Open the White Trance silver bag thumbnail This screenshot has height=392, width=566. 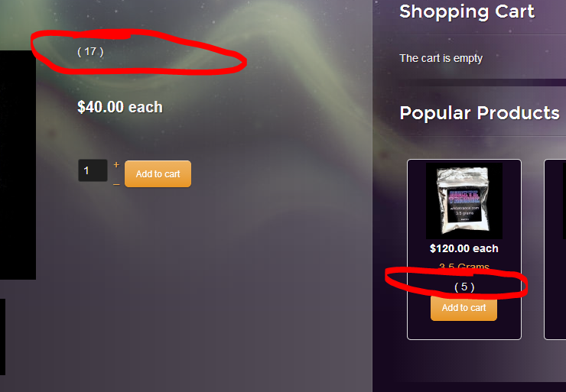click(x=464, y=200)
